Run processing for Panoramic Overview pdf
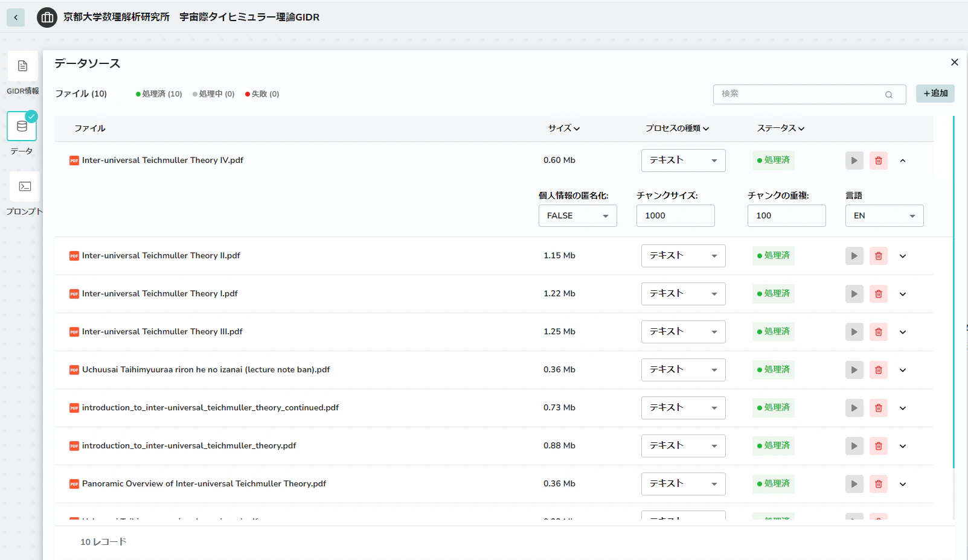 (854, 484)
